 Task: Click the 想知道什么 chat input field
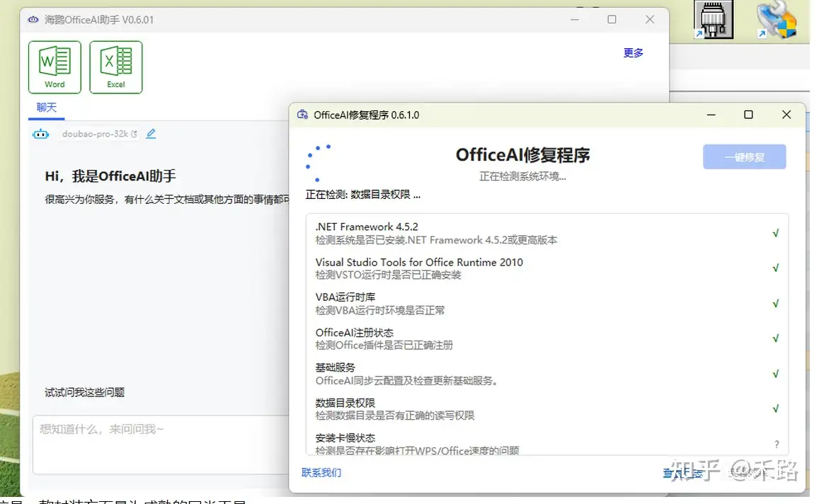(161, 445)
